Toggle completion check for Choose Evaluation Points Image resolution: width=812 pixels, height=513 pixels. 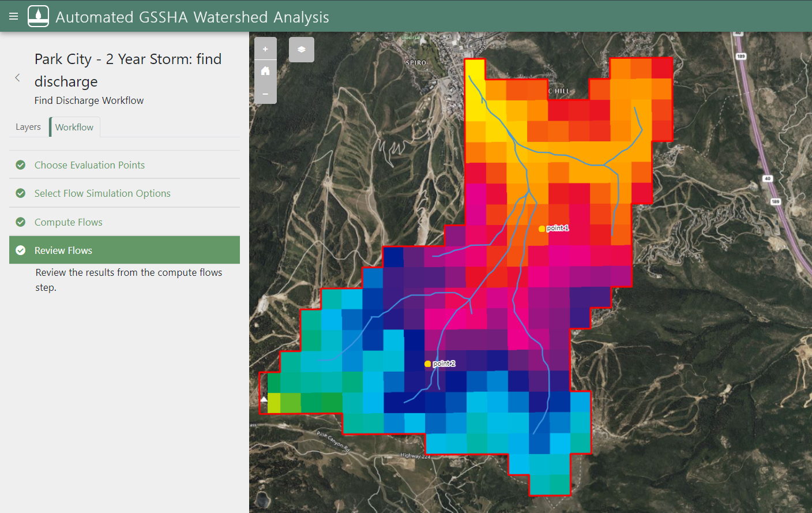20,164
